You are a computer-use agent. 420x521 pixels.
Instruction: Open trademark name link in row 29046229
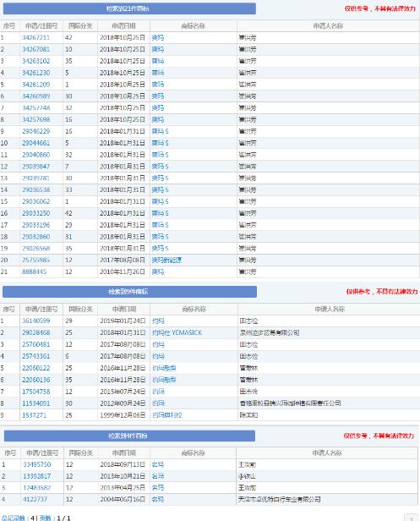pos(160,131)
